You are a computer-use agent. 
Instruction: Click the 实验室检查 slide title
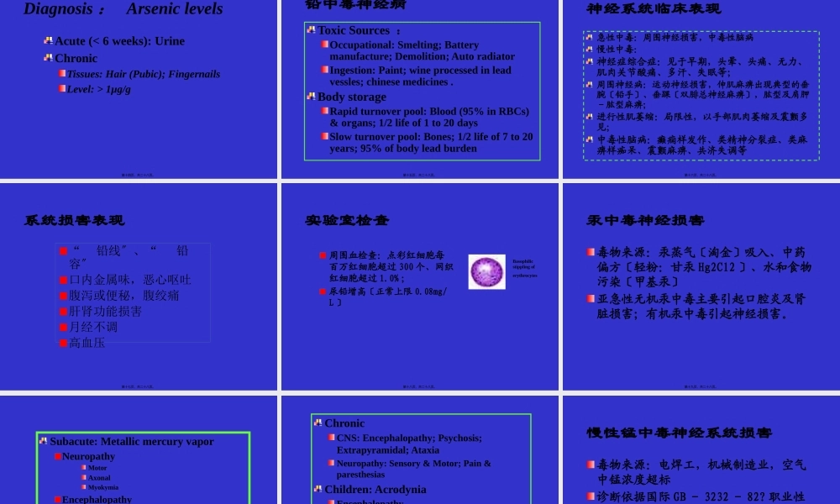348,220
